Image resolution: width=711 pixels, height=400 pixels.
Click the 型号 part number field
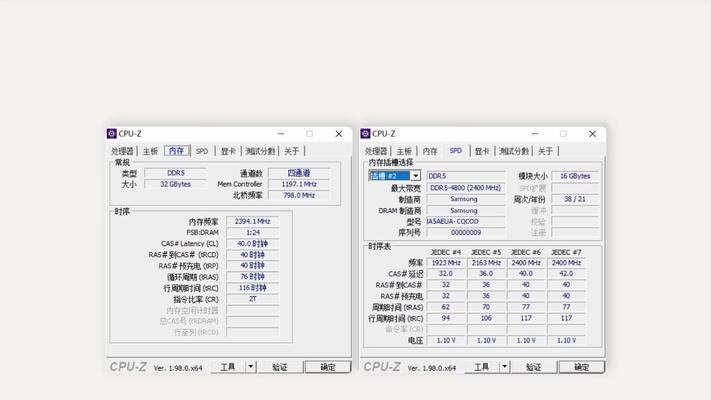click(466, 221)
